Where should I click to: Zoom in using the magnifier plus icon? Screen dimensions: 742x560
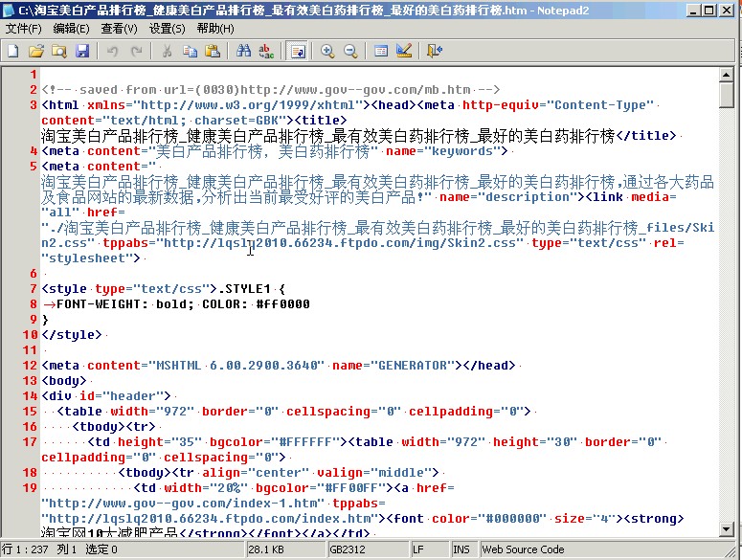tap(327, 51)
